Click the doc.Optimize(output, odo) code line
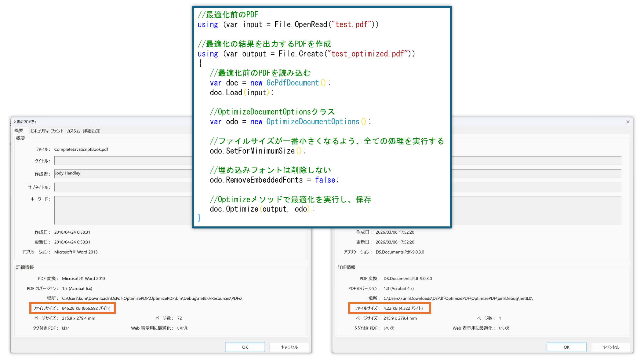This screenshot has height=362, width=644. point(262,209)
